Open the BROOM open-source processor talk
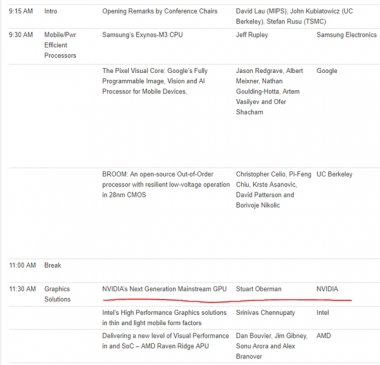The image size is (380, 365). (166, 184)
